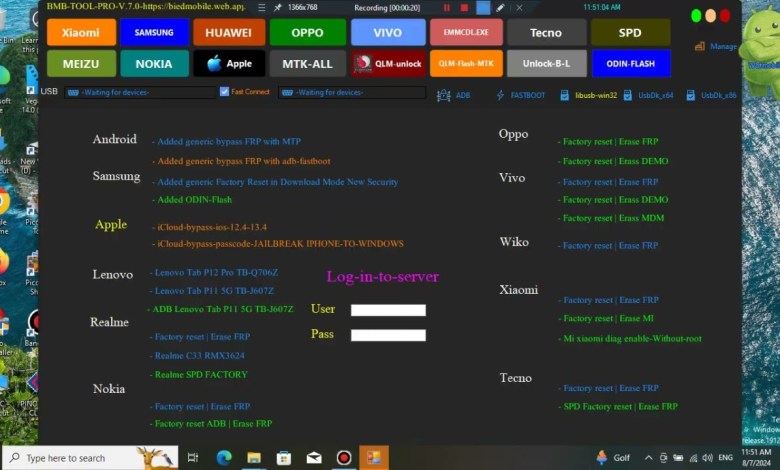Install the libusb-win32 driver

pyautogui.click(x=588, y=95)
